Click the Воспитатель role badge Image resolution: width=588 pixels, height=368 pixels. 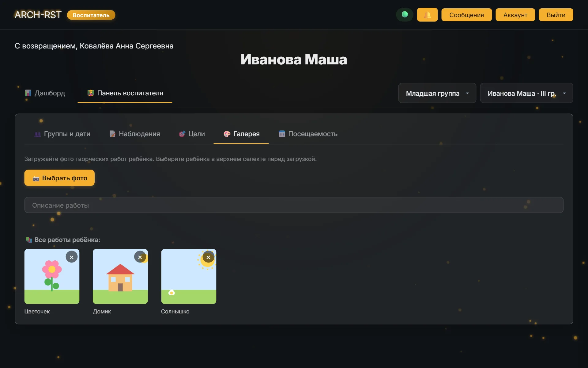91,15
